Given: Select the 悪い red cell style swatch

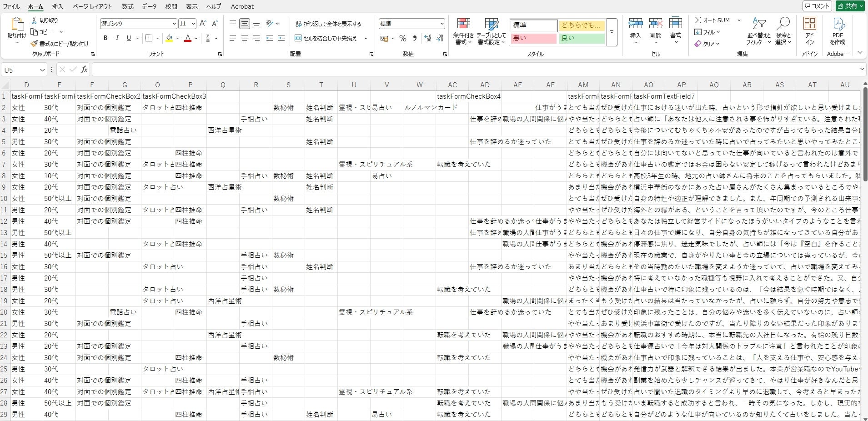Looking at the screenshot, I should point(533,38).
